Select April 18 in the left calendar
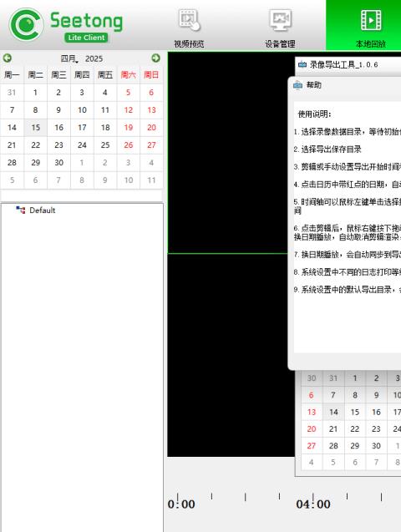 pyautogui.click(x=105, y=128)
